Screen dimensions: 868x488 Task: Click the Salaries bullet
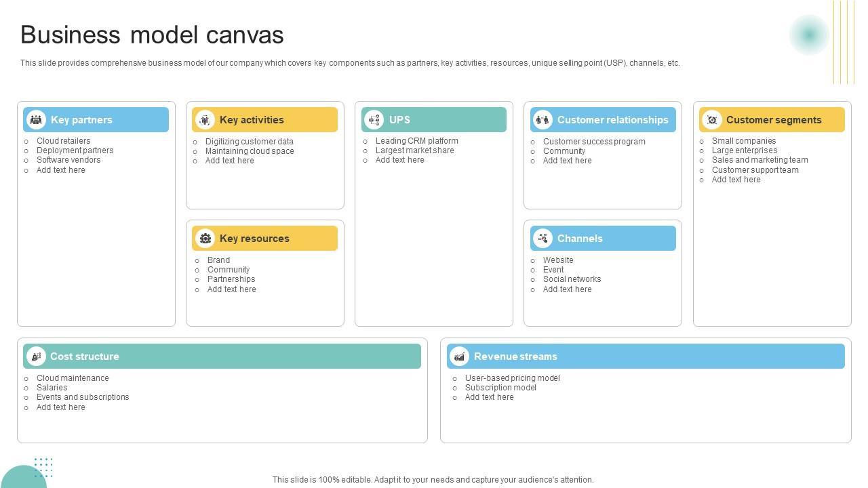pyautogui.click(x=52, y=388)
